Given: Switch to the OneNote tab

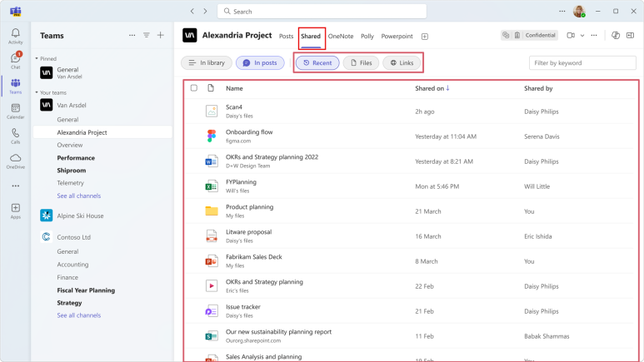Looking at the screenshot, I should (x=340, y=36).
